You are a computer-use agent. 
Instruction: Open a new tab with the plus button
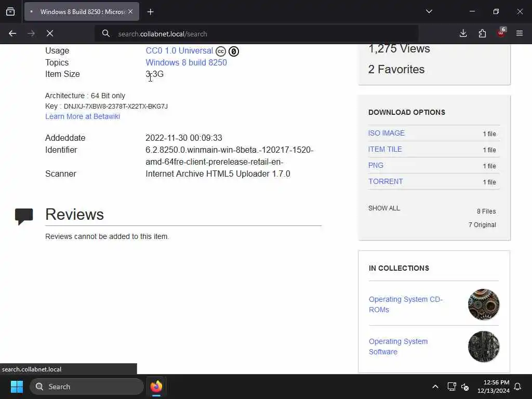coord(150,12)
